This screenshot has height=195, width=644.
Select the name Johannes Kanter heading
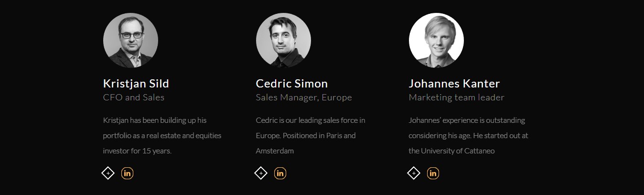[x=454, y=84]
